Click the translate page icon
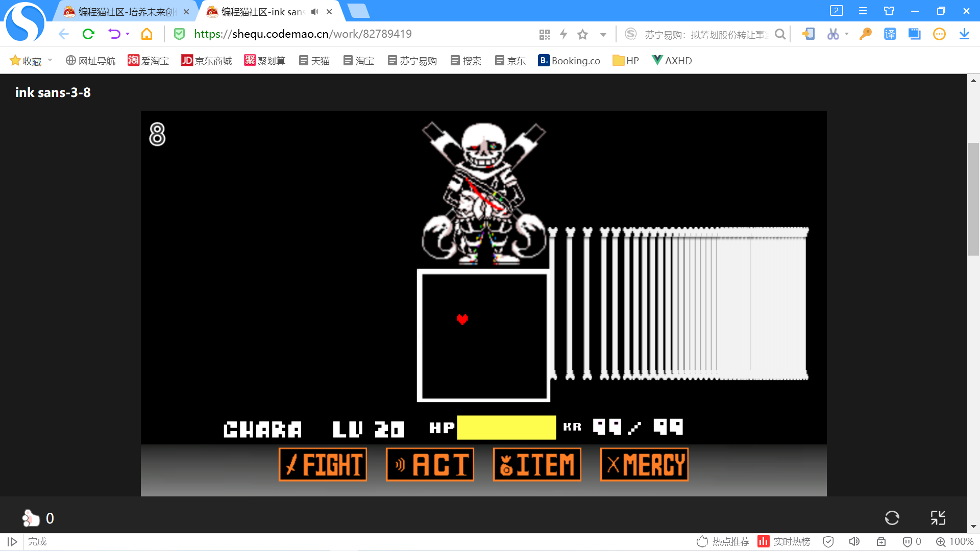Screen dimensions: 980x551 pyautogui.click(x=890, y=34)
